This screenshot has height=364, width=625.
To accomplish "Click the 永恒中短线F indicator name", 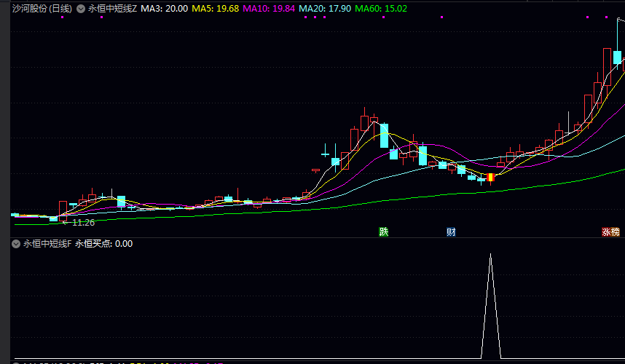I will 47,244.
